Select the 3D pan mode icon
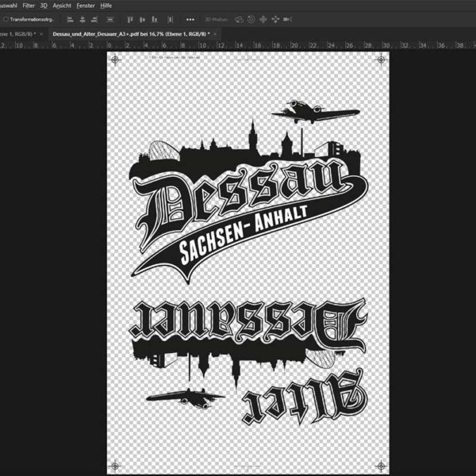This screenshot has width=476, height=476. click(x=263, y=20)
